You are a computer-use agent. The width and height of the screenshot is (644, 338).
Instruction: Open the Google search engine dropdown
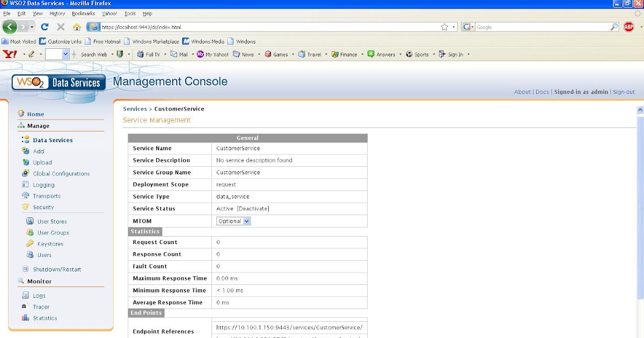[x=470, y=26]
